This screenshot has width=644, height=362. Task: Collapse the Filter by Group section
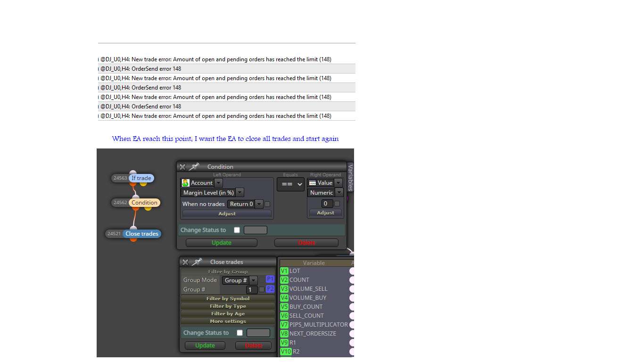228,271
